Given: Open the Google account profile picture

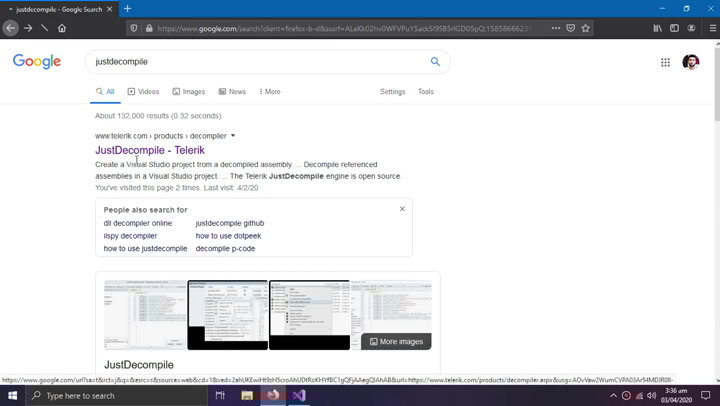Looking at the screenshot, I should pos(691,62).
